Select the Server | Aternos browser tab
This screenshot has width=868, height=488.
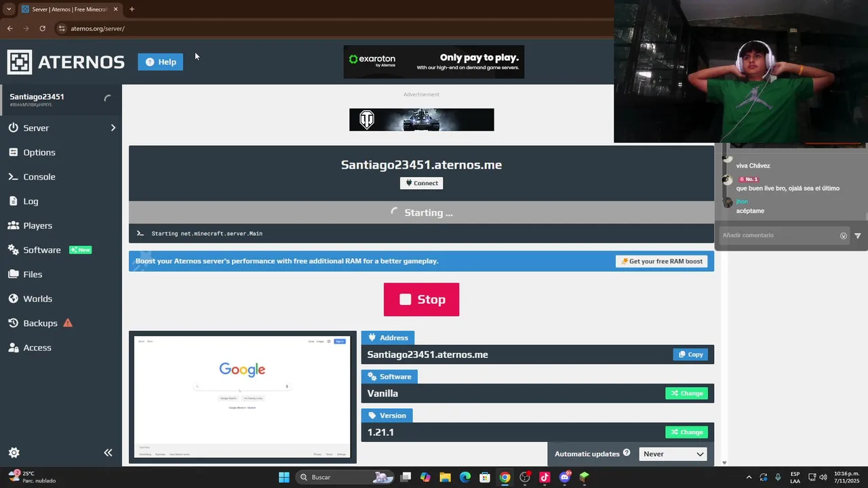(x=69, y=9)
